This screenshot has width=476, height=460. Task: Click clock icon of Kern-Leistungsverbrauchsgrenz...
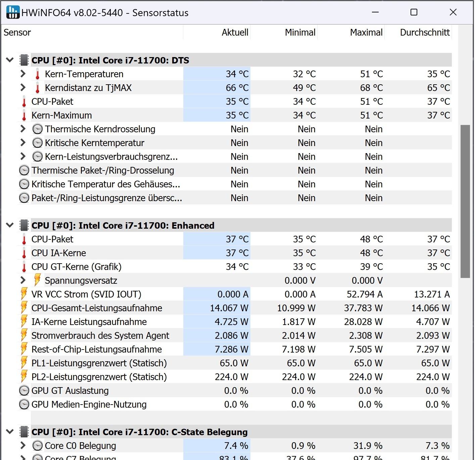(x=38, y=156)
